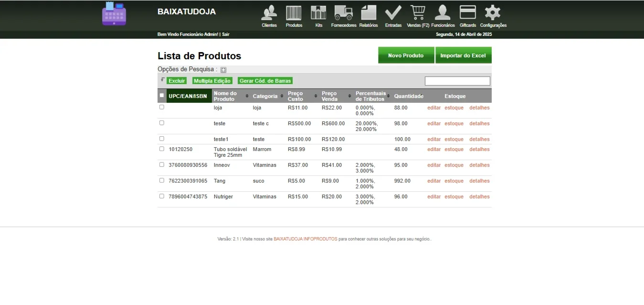Click the purple cash register logo

point(114,13)
